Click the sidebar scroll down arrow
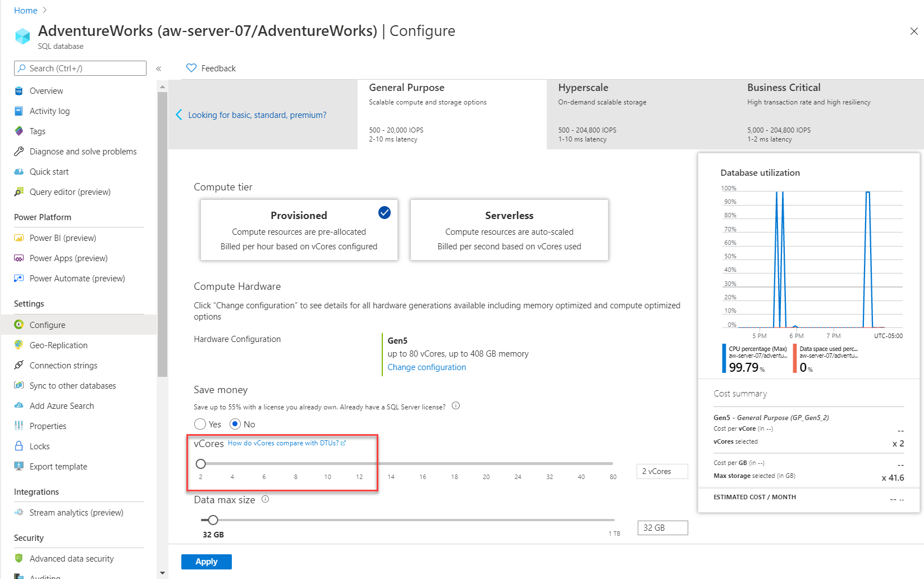Viewport: 924px width, 579px height. coord(163,573)
